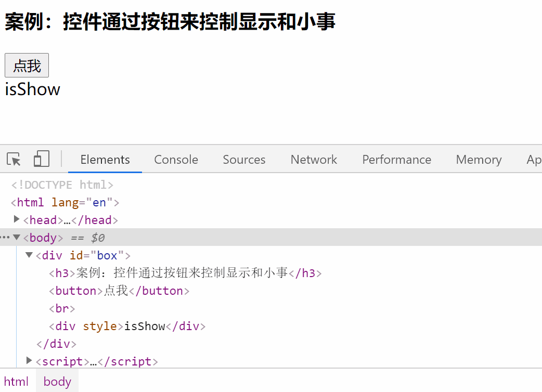Screen dimensions: 542x392
Task: Select the inspect element picker icon
Action: (14, 159)
